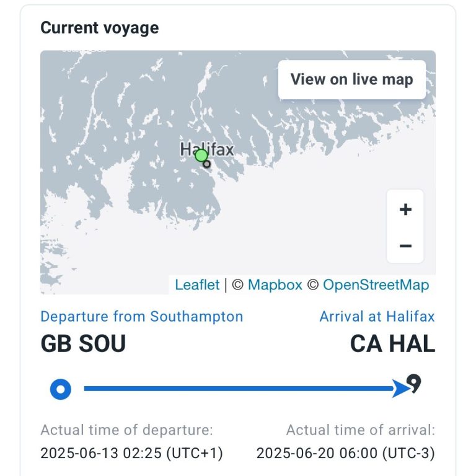The image size is (476, 476).
Task: Open the Arrival at Halifax link
Action: pyautogui.click(x=377, y=316)
